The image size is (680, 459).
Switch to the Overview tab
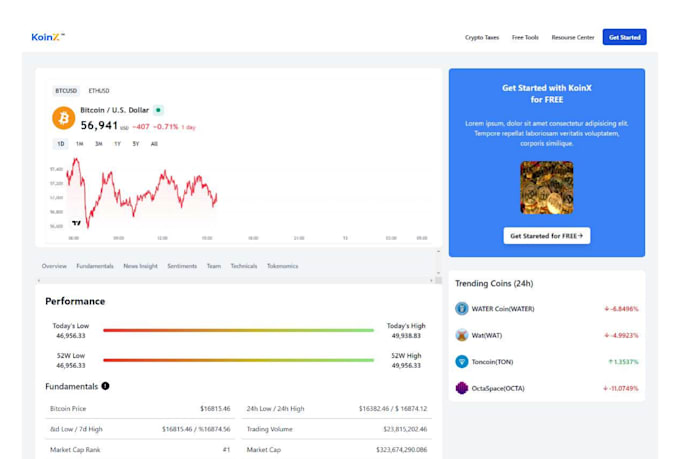54,266
